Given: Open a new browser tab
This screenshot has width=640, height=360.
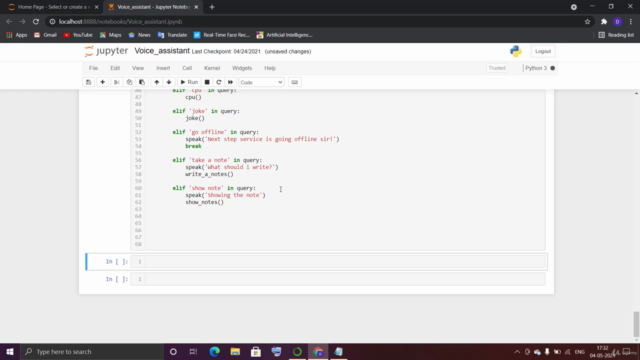Looking at the screenshot, I should click(212, 7).
